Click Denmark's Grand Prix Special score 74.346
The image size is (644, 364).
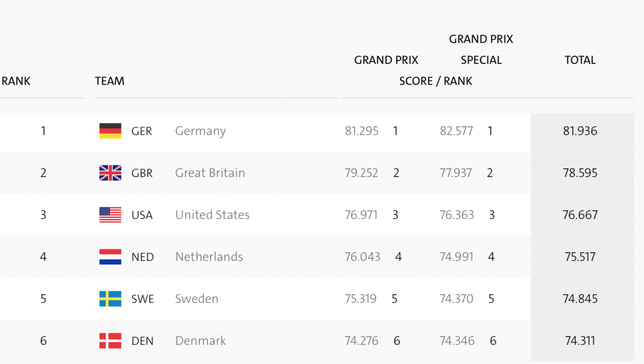[x=457, y=341]
